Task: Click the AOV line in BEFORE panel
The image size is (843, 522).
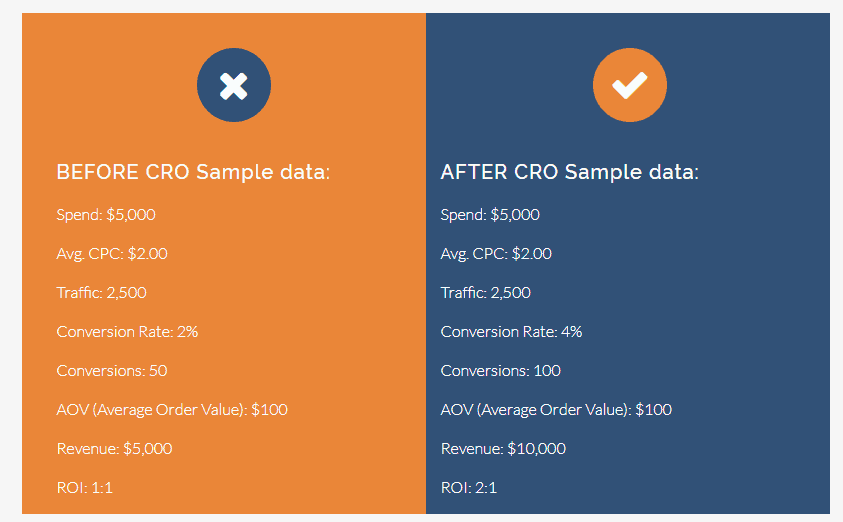Action: (x=172, y=410)
